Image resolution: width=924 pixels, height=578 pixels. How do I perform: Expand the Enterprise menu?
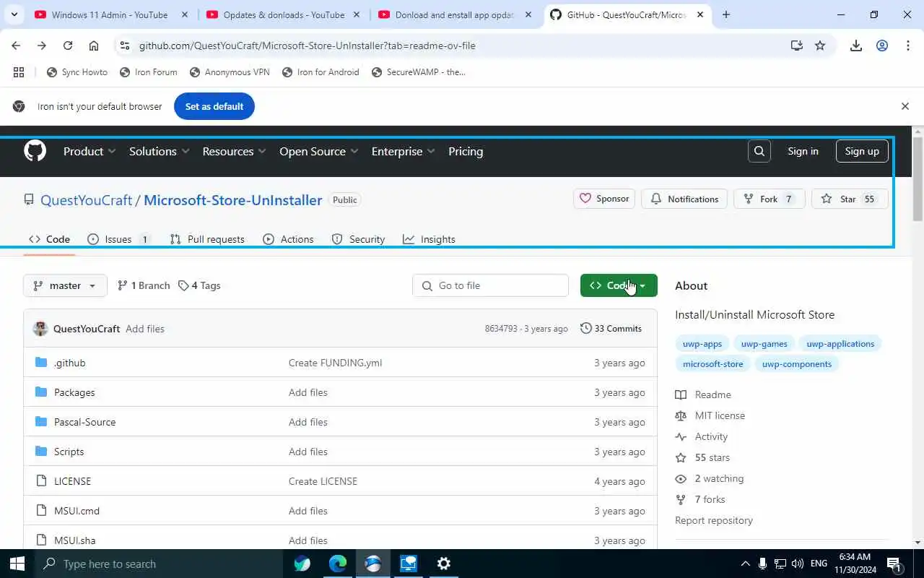pos(403,151)
